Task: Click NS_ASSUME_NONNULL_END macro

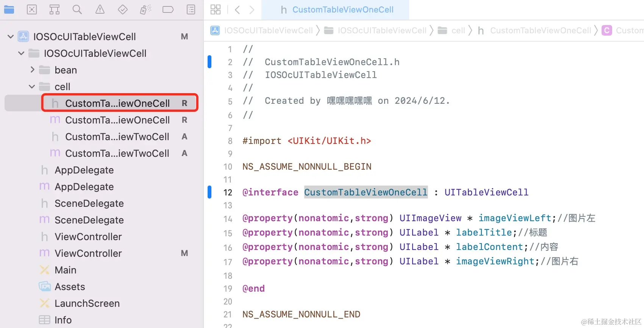Action: coord(302,314)
